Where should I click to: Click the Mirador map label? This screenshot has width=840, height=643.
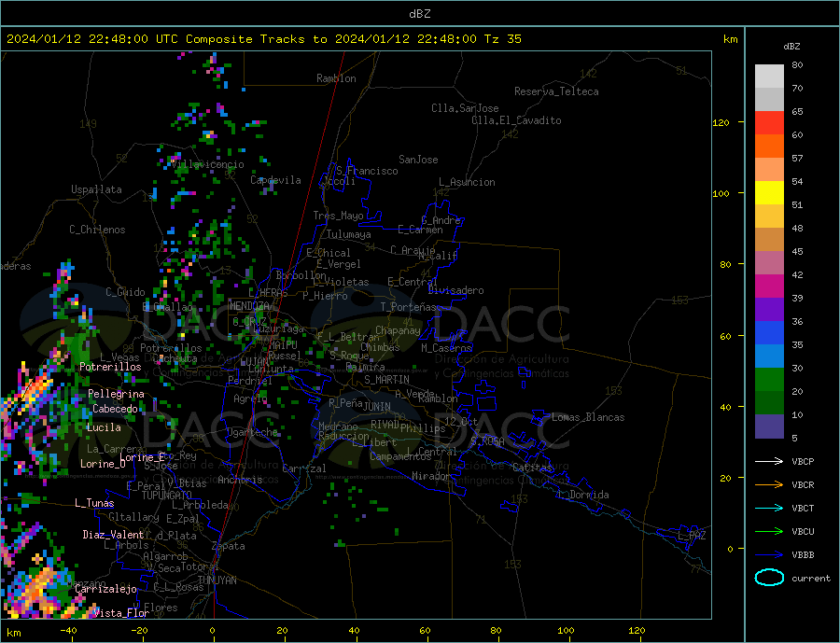pyautogui.click(x=431, y=475)
